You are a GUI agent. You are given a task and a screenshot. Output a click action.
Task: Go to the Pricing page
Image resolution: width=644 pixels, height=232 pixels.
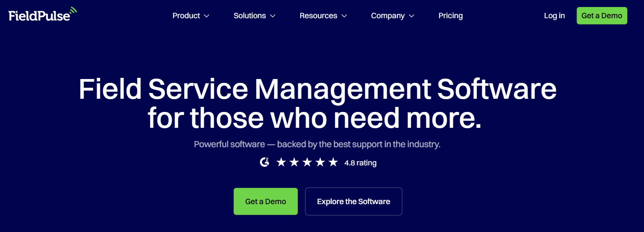pyautogui.click(x=451, y=16)
